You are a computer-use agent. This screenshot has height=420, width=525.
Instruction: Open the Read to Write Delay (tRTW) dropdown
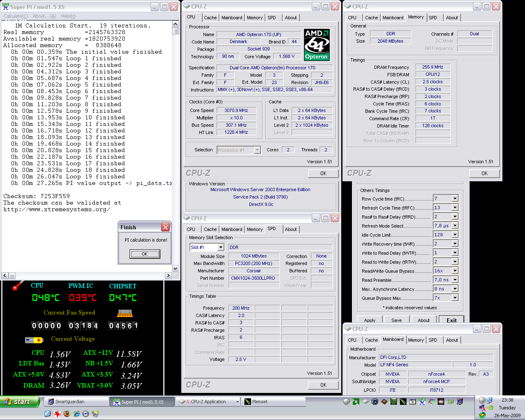tap(455, 262)
